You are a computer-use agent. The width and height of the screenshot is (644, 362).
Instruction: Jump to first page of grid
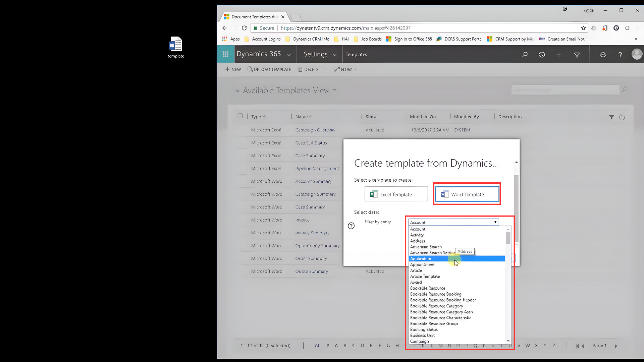(577, 346)
